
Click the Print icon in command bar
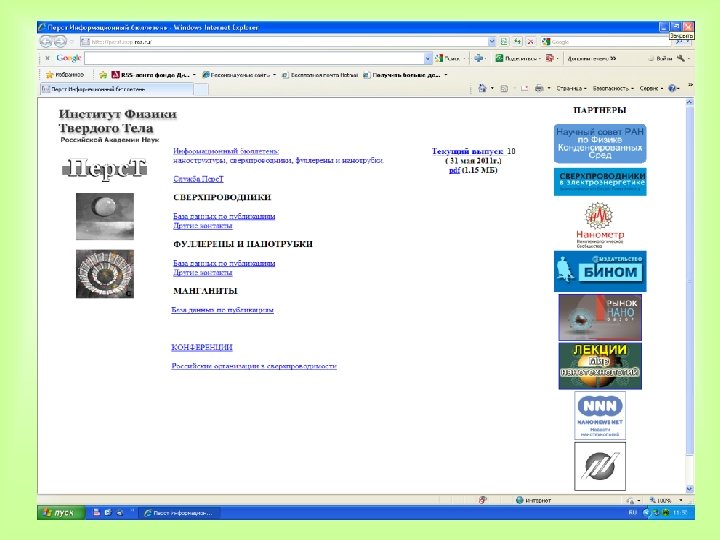[539, 88]
